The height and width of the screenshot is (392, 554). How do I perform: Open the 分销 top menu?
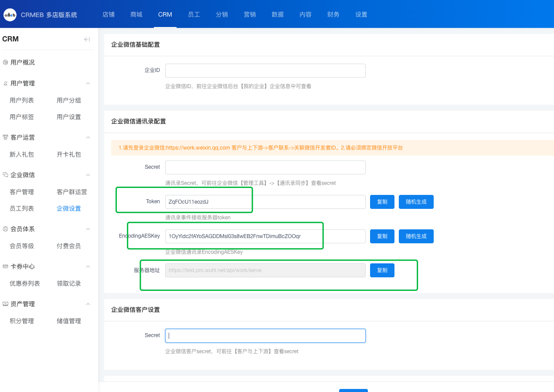[222, 14]
